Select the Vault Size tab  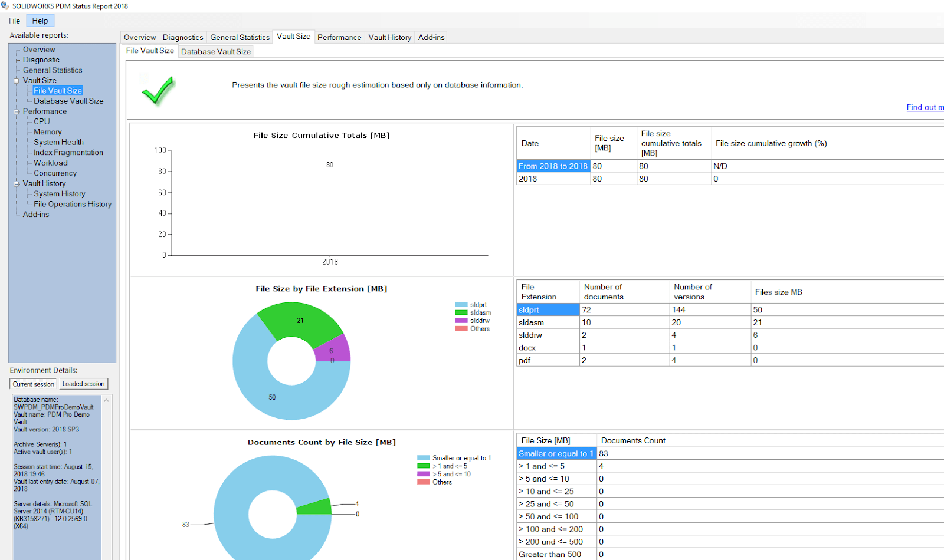(293, 37)
